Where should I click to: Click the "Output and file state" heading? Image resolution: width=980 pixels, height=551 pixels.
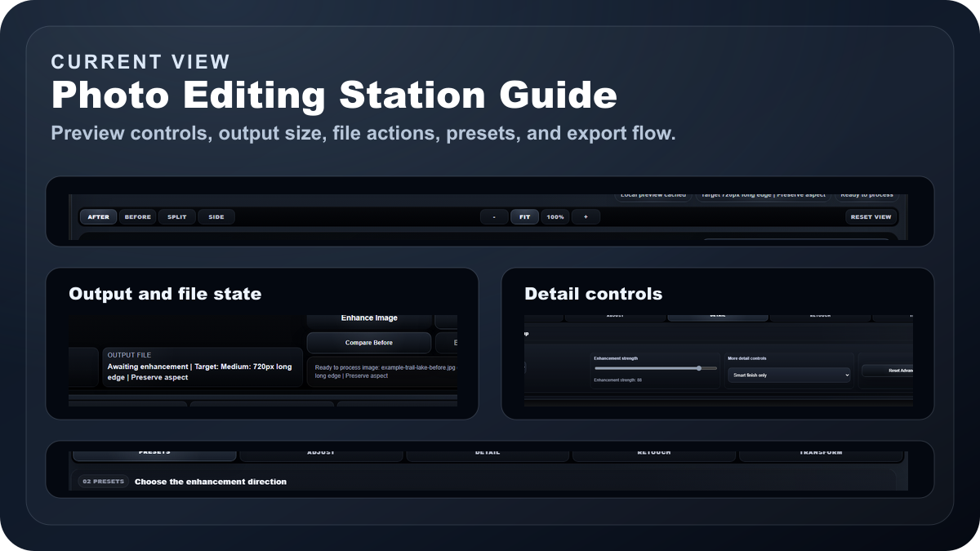tap(165, 294)
